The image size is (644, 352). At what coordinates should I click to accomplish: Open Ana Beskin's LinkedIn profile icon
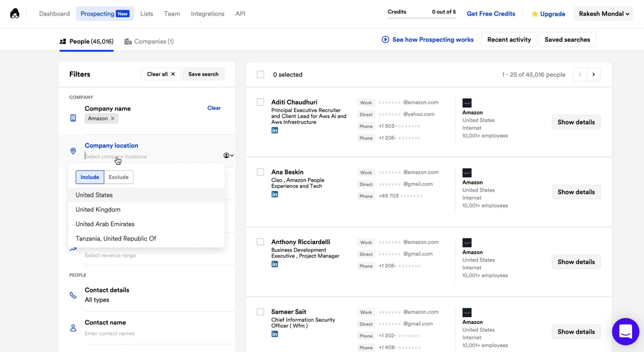[275, 194]
